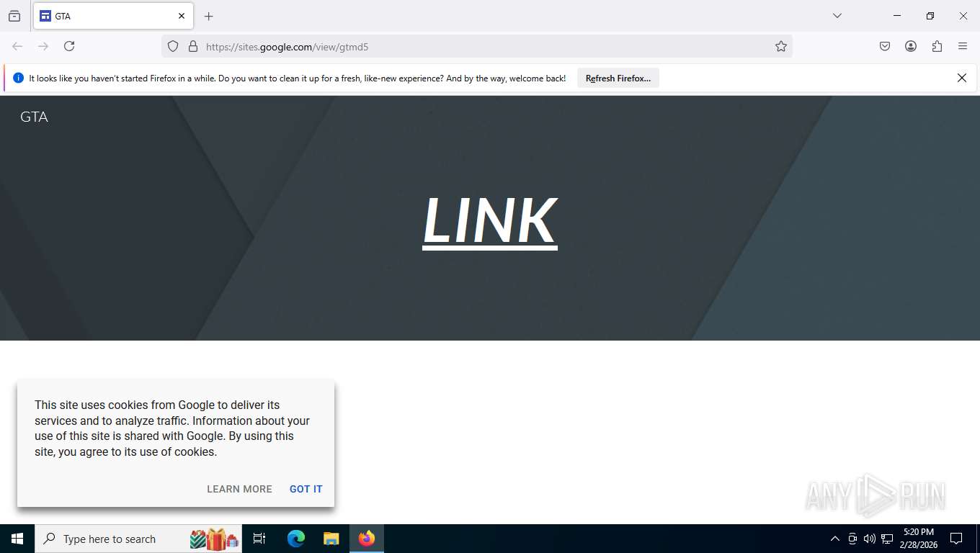Open Firefox View recent browsing icon
Image resolution: width=980 pixels, height=553 pixels.
click(14, 16)
